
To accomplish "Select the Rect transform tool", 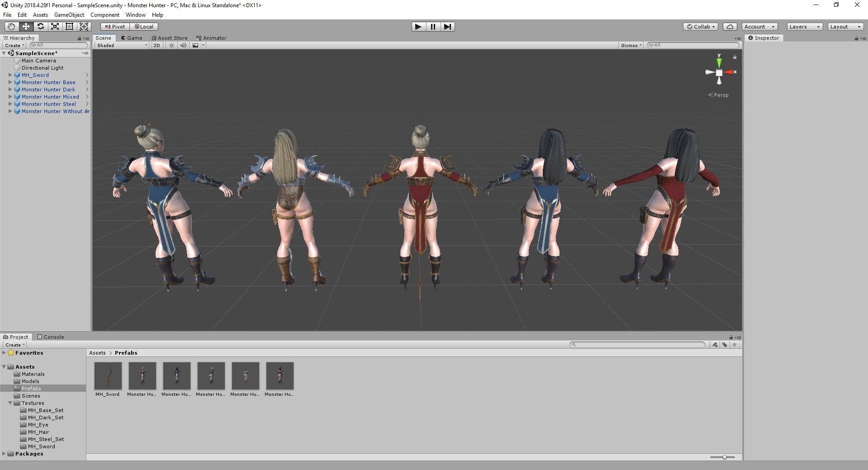I will coord(69,27).
